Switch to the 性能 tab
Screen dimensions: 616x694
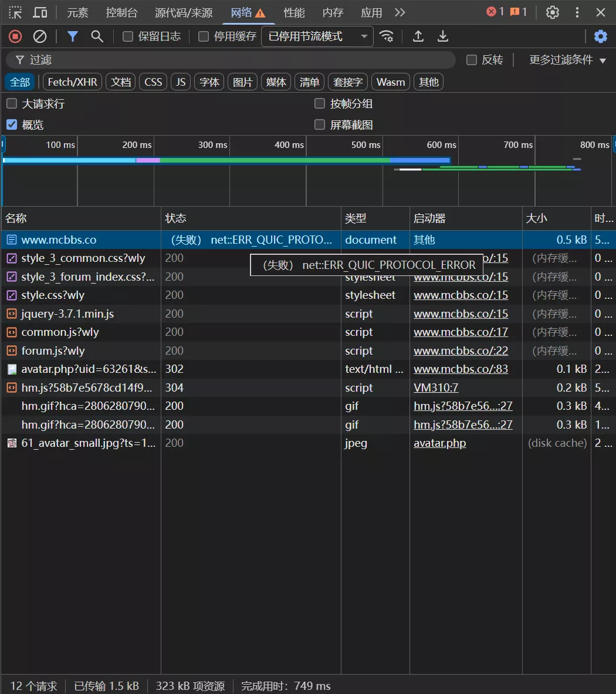(x=294, y=12)
